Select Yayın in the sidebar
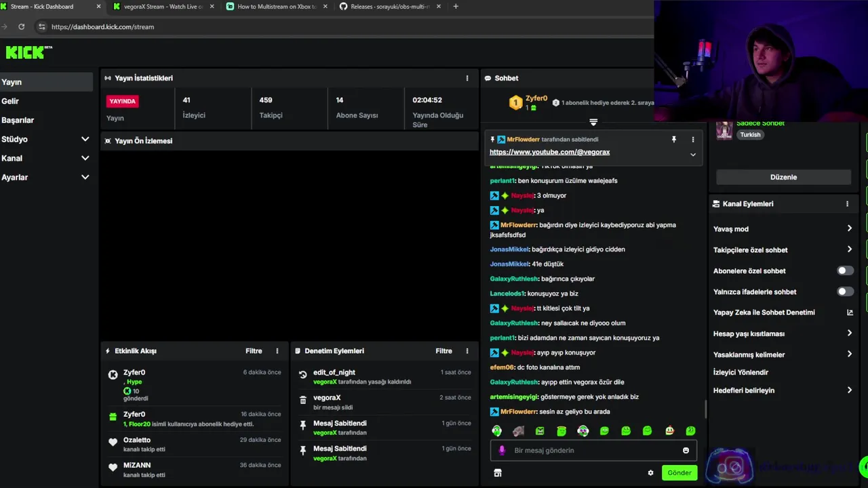The image size is (868, 488). tap(46, 82)
